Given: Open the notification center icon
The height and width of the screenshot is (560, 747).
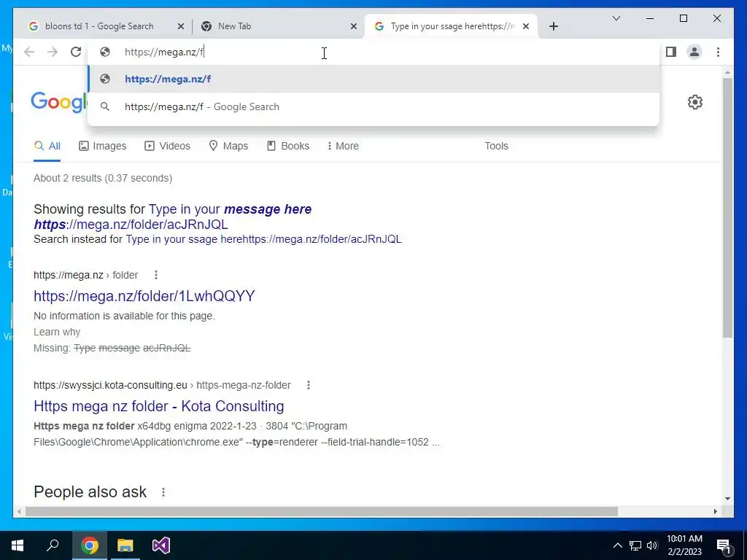Looking at the screenshot, I should 724,545.
